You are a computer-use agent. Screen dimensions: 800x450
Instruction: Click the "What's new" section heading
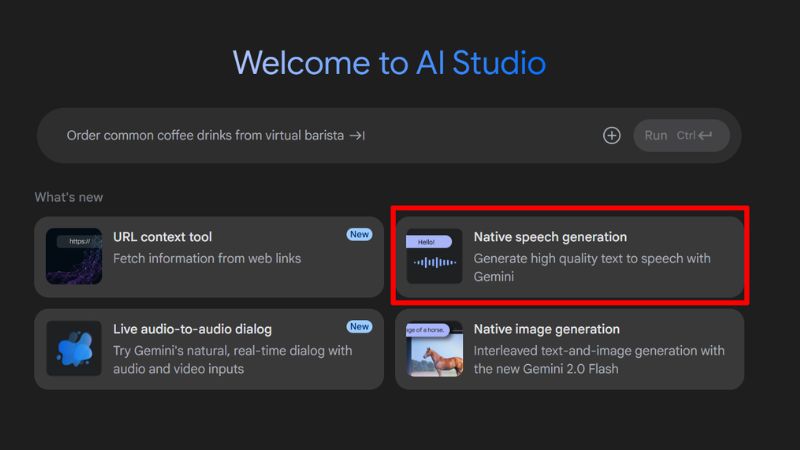point(69,197)
